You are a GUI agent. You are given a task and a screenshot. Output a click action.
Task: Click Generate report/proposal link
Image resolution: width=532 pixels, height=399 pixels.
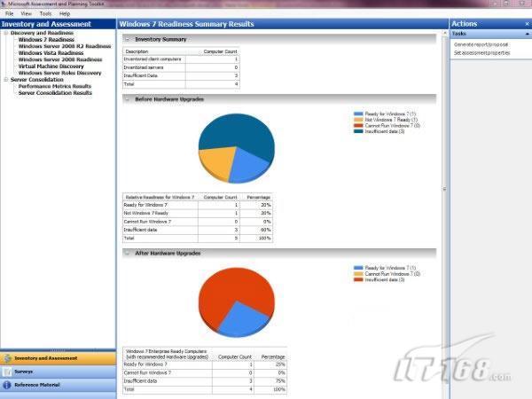coord(481,44)
